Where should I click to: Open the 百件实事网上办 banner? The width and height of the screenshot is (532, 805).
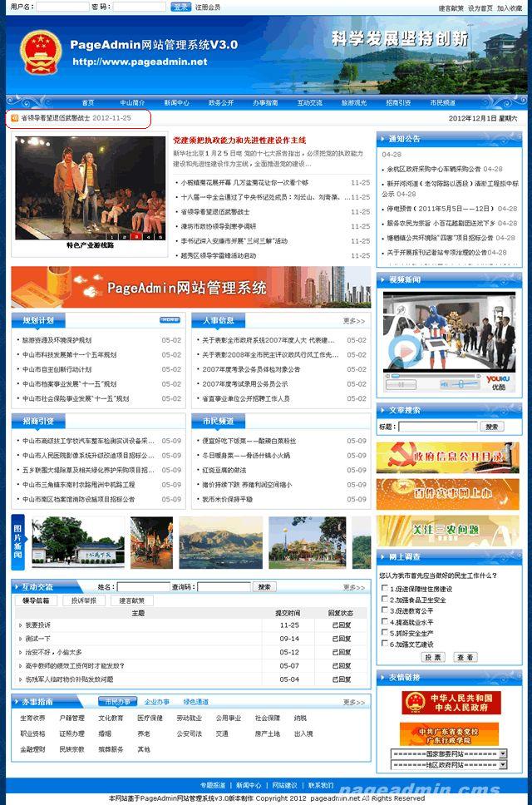coord(448,493)
